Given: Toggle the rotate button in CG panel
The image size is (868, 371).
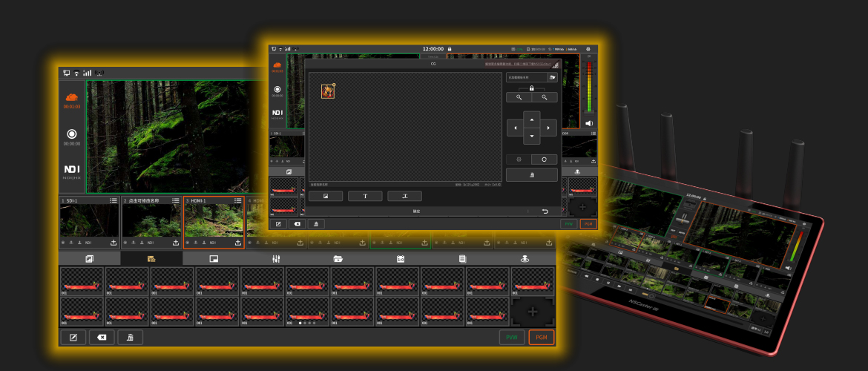Looking at the screenshot, I should [545, 159].
